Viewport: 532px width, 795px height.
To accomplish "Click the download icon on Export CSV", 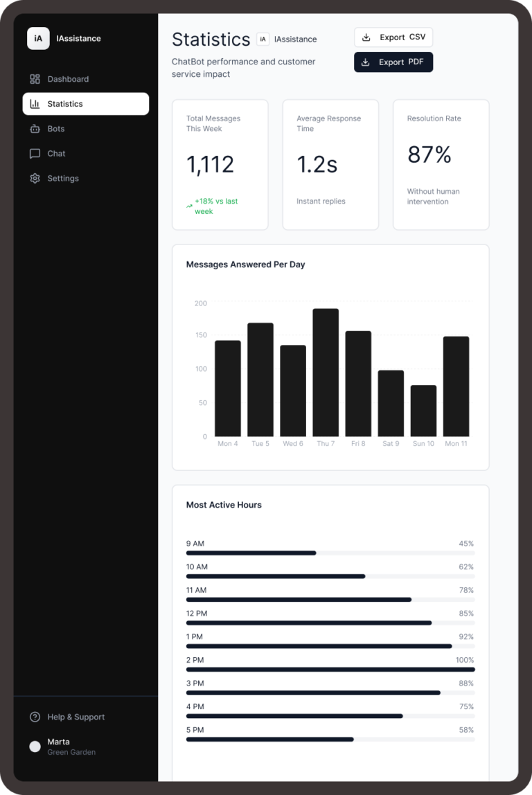I will tap(366, 37).
